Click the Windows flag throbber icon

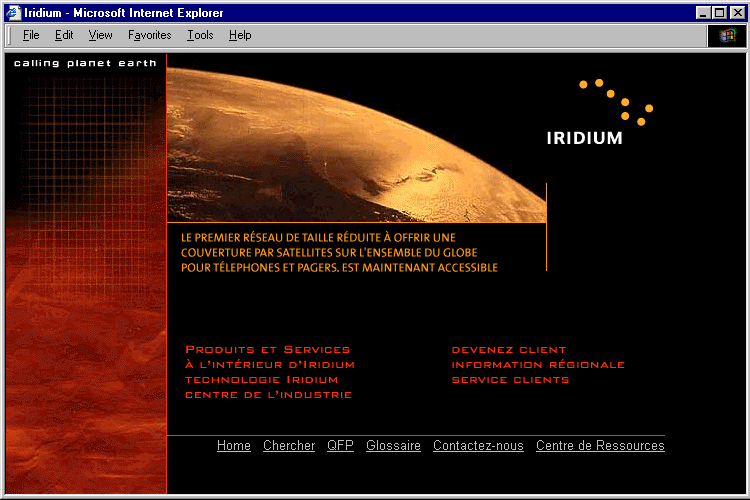[x=727, y=35]
